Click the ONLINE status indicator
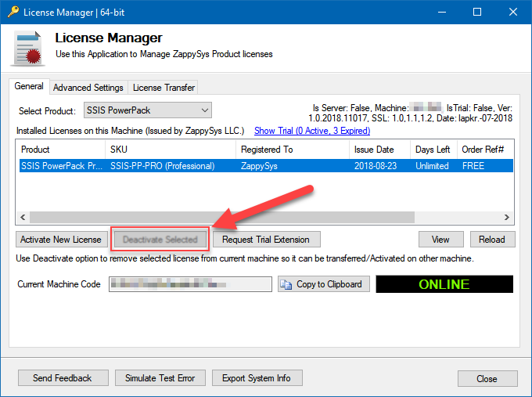 pos(444,284)
